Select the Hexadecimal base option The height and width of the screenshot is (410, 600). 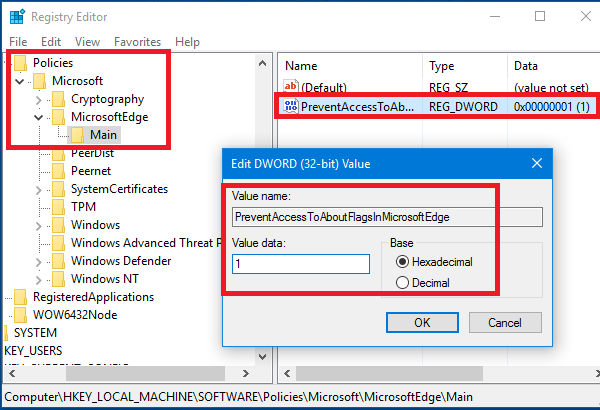coord(402,262)
